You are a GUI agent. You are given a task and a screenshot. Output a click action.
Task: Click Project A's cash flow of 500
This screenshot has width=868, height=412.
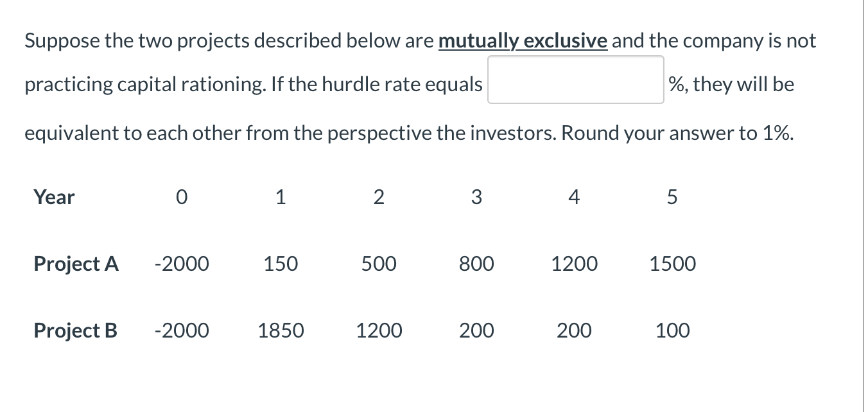[379, 264]
